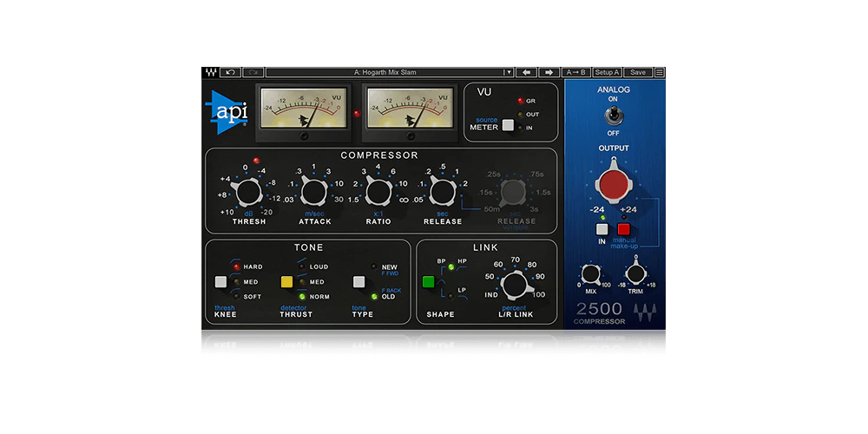868x434 pixels.
Task: Click the RELEASE sec knob
Action: pyautogui.click(x=443, y=192)
